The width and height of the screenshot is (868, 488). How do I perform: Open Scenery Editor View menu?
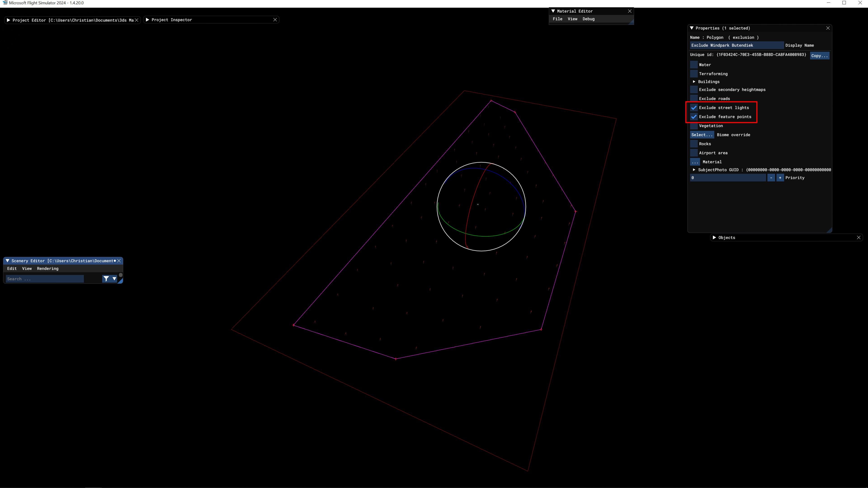(27, 268)
